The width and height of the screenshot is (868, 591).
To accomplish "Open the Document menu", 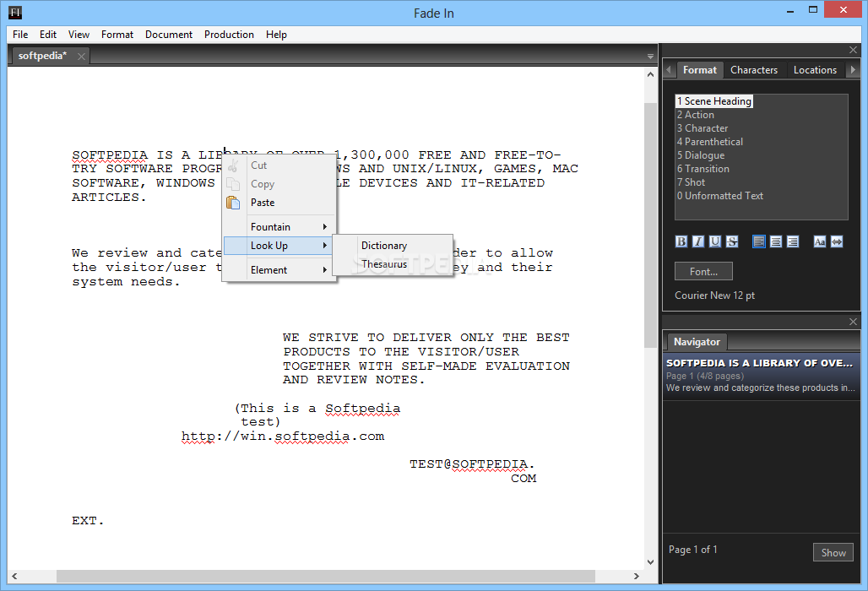I will click(169, 35).
